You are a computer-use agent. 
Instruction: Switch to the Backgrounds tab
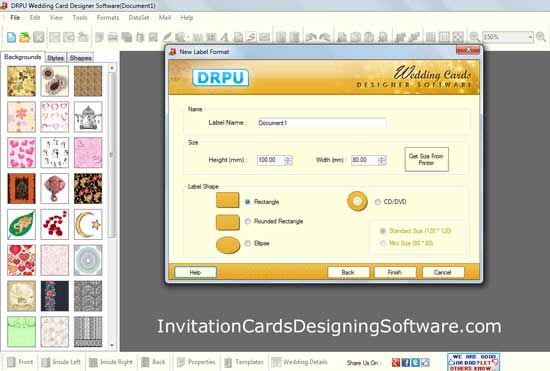tap(23, 57)
